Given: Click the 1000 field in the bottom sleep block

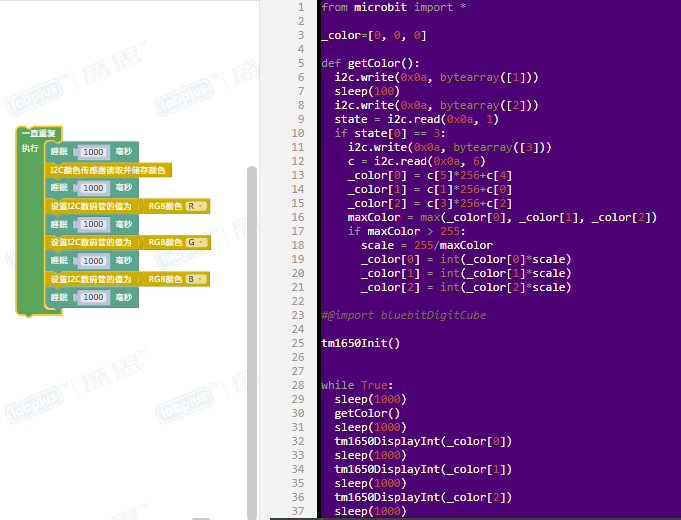Looking at the screenshot, I should (93, 298).
